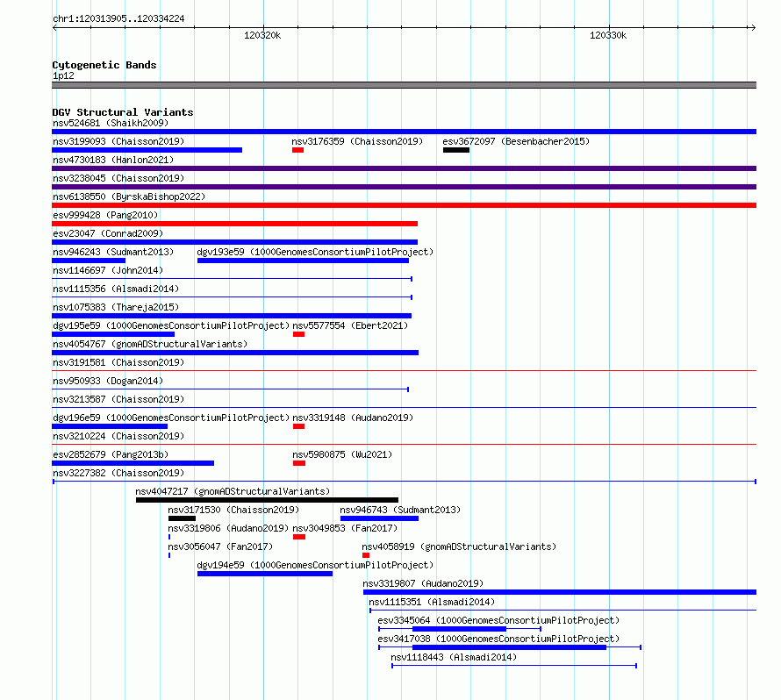Open nsv4054767 (gnomADStructuralVariants) label
Image resolution: width=781 pixels, height=700 pixels.
point(150,344)
